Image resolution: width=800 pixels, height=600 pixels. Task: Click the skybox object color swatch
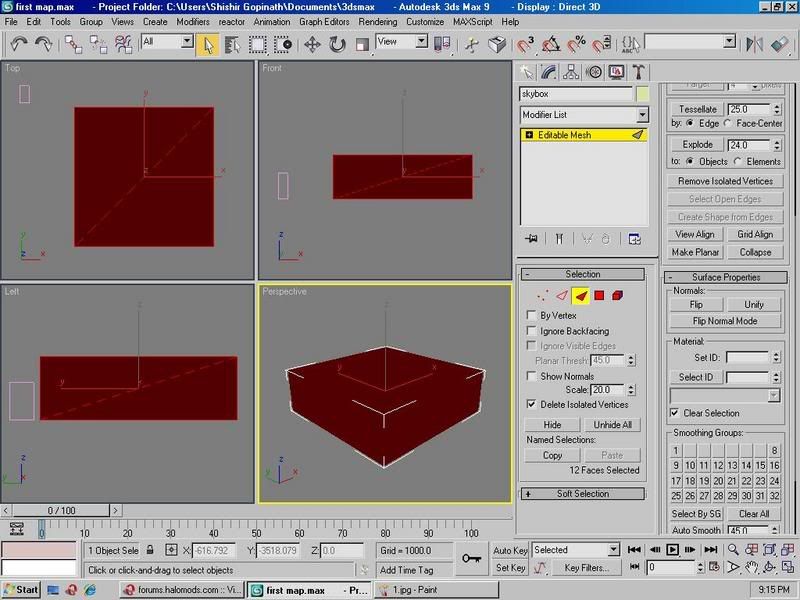[642, 94]
